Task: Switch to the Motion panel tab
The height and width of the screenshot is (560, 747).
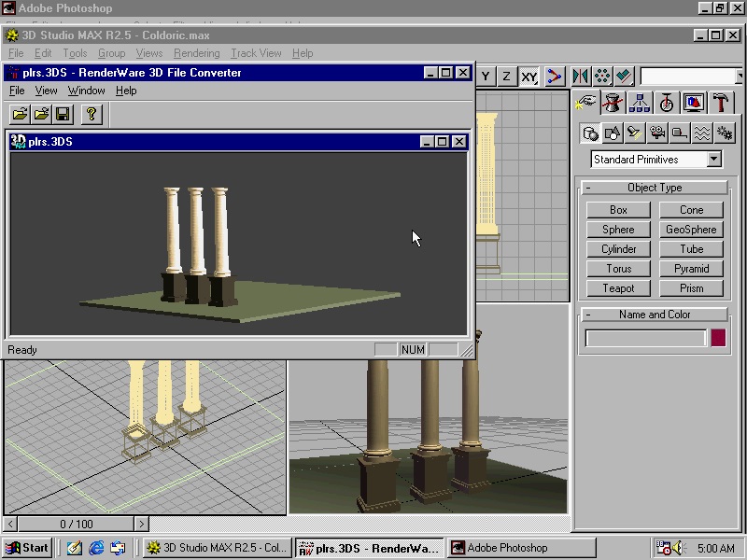Action: coord(667,102)
